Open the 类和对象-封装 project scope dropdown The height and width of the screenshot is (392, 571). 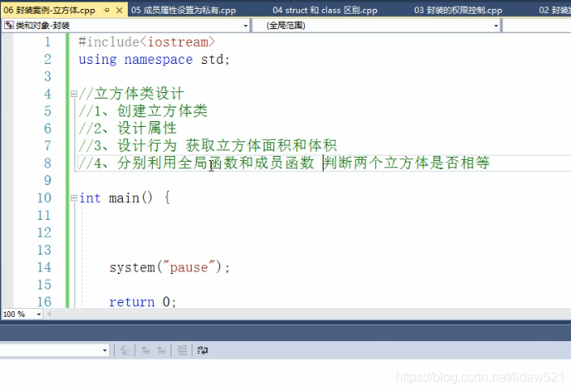pos(245,26)
